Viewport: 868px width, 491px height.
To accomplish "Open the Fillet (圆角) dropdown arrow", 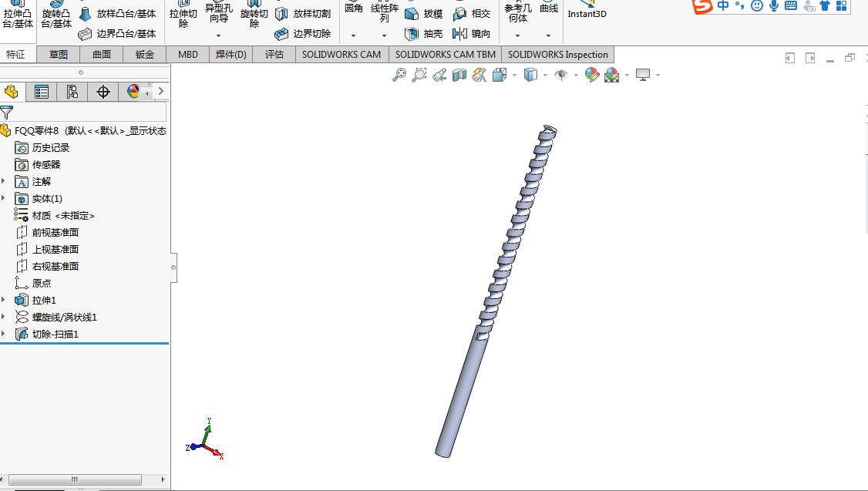I will (x=353, y=35).
